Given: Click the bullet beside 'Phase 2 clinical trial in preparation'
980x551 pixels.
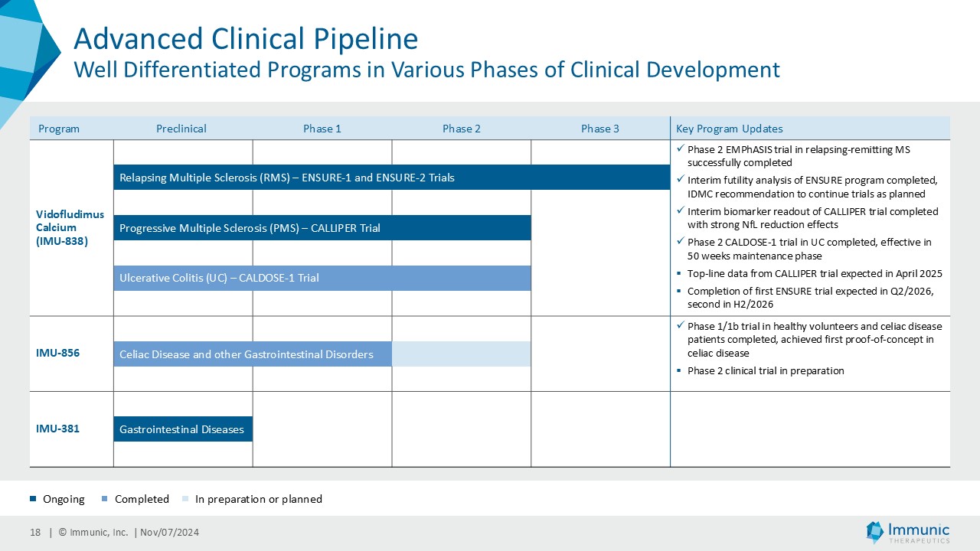Looking at the screenshot, I should pos(679,371).
